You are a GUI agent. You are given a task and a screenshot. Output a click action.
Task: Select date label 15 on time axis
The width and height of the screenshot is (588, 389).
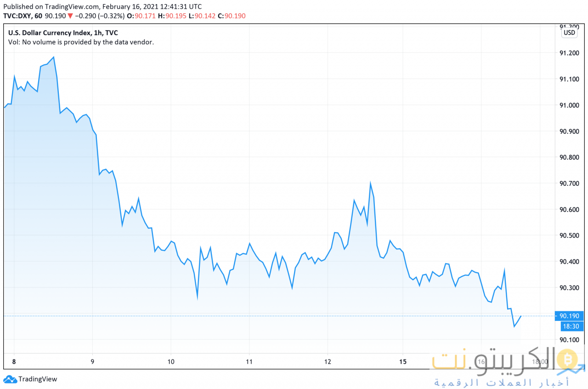point(403,361)
